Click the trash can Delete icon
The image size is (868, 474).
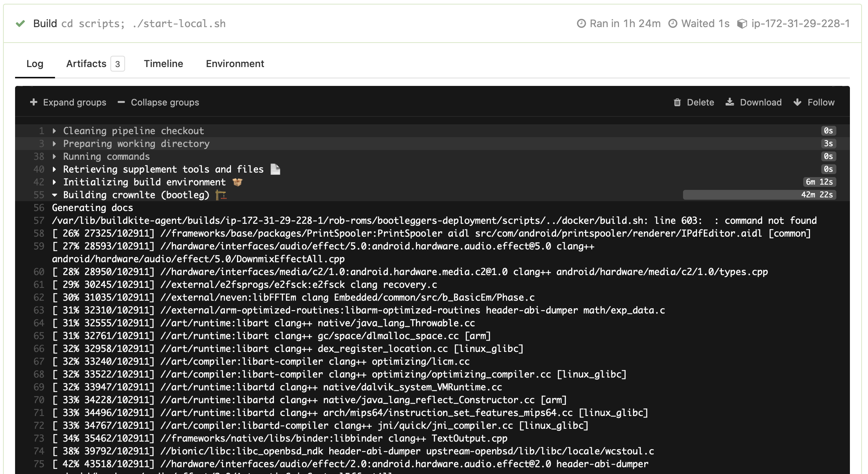pos(677,102)
